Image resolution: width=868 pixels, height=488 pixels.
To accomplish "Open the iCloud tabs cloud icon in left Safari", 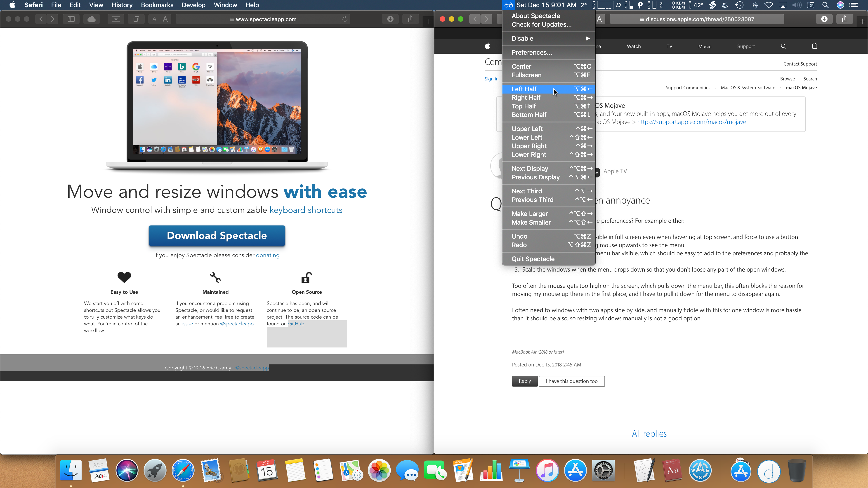I will [x=91, y=19].
